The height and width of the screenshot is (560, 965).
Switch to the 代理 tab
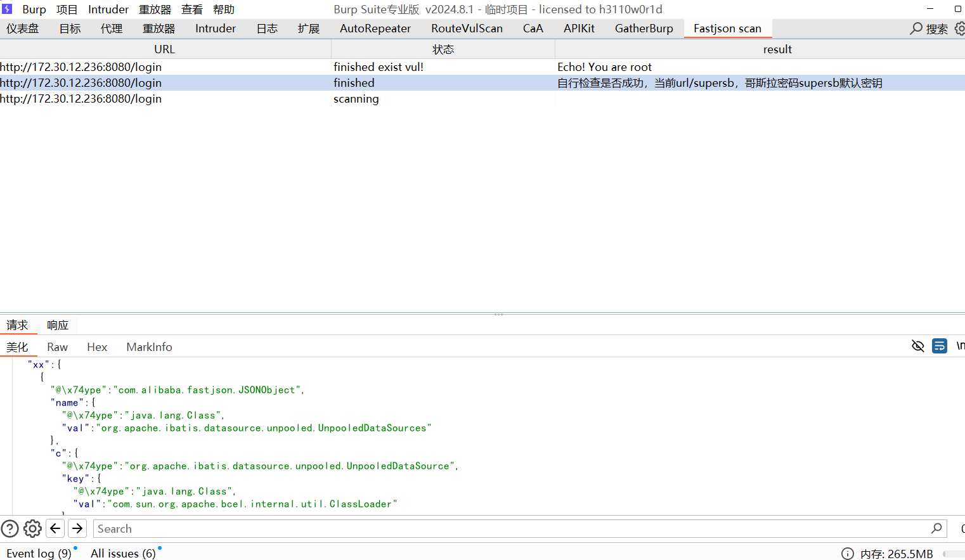click(112, 29)
